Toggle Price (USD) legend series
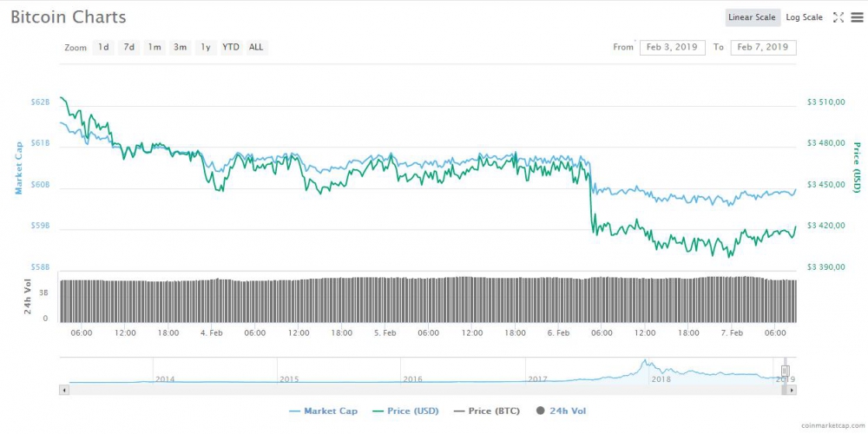 (406, 411)
